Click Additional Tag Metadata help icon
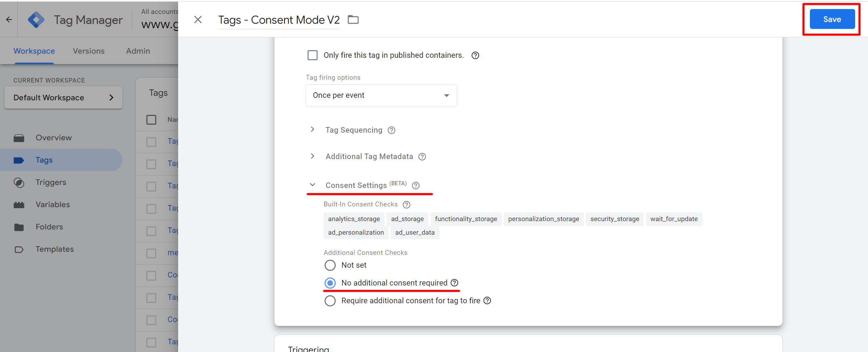The image size is (868, 352). pyautogui.click(x=422, y=157)
